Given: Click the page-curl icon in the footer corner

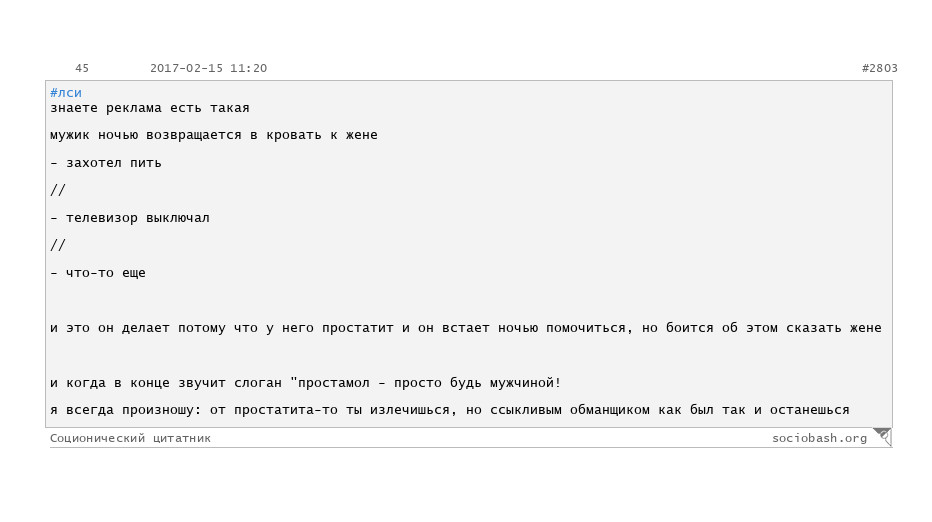Looking at the screenshot, I should pyautogui.click(x=882, y=436).
